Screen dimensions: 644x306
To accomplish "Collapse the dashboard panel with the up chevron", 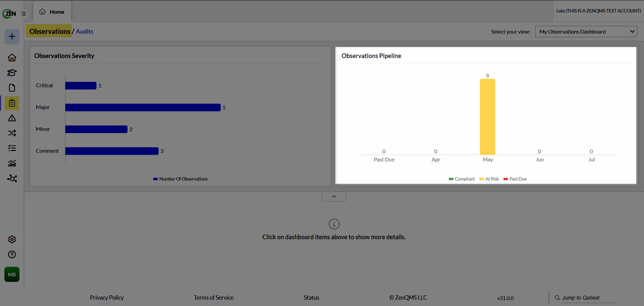I will click(334, 197).
